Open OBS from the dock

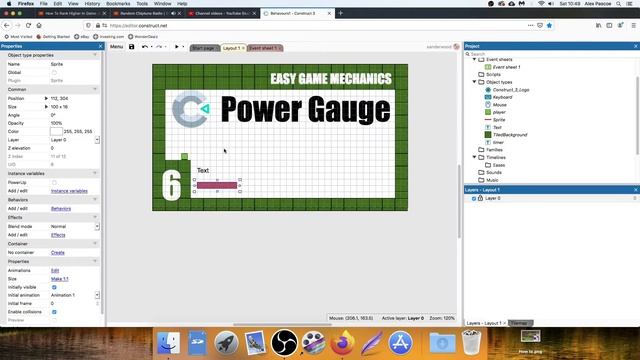point(284,342)
